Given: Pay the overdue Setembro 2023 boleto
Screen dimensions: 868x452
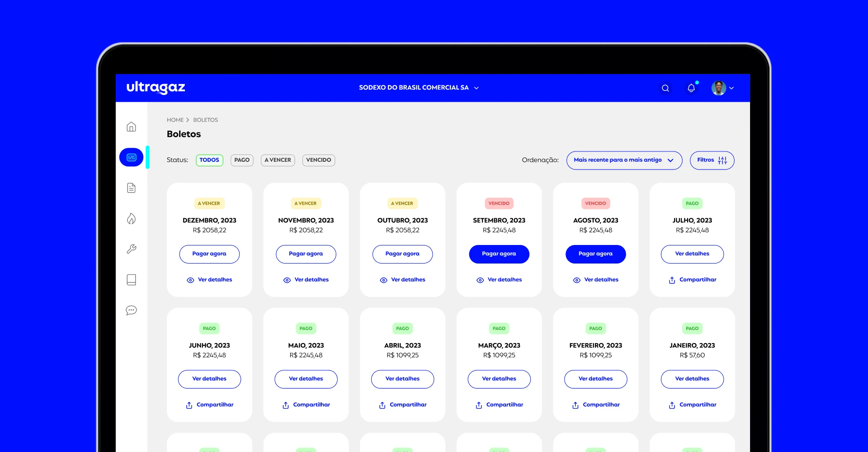Looking at the screenshot, I should click(499, 254).
